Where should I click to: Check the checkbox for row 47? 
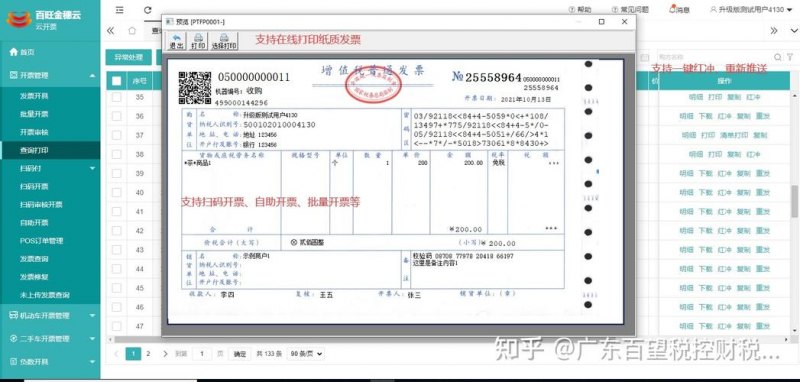tap(117, 326)
